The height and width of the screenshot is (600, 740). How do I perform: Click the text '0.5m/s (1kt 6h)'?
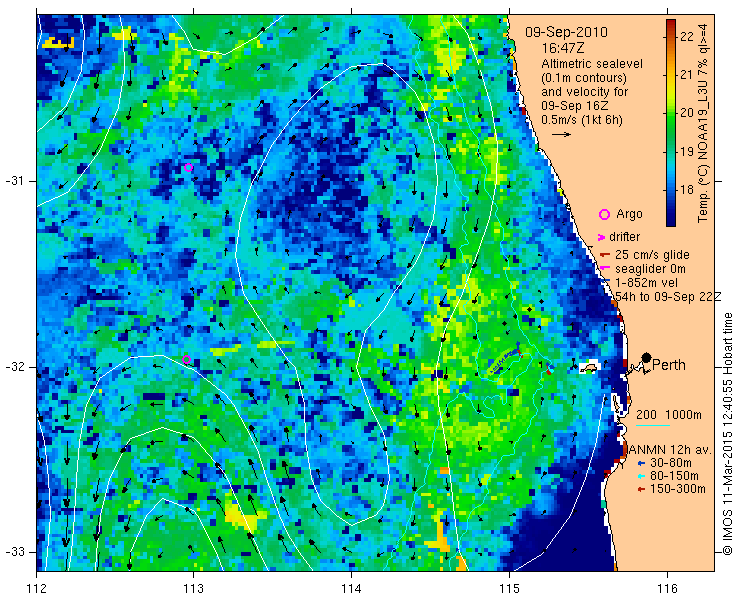[582, 120]
